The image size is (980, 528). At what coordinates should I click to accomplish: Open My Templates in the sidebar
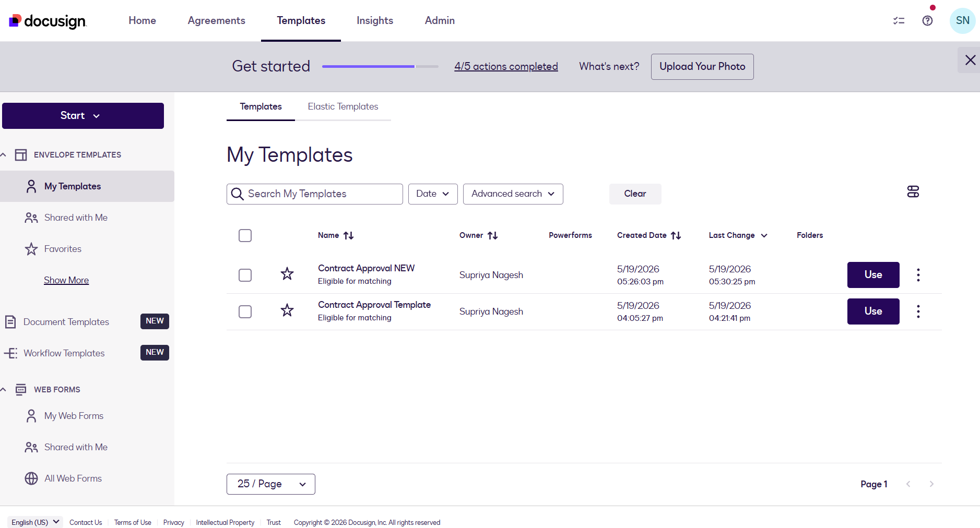[x=87, y=186]
